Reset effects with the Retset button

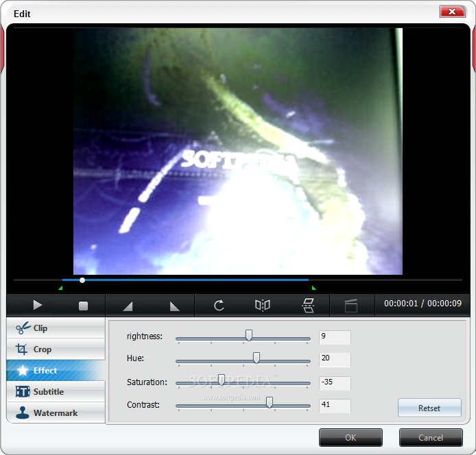[429, 408]
